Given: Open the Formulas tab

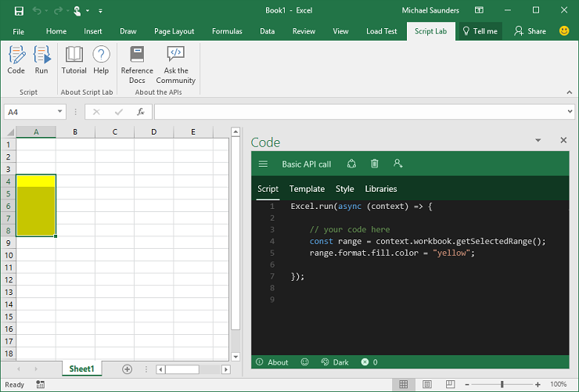Looking at the screenshot, I should click(227, 31).
